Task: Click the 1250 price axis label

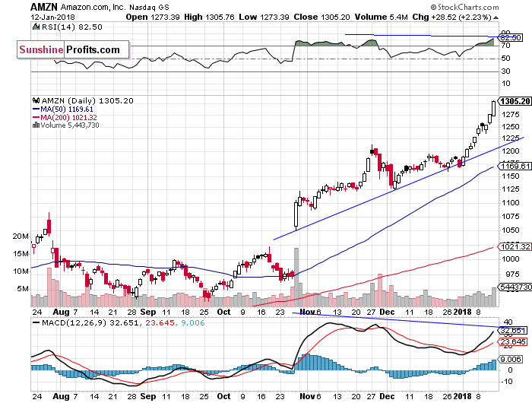Action: (x=511, y=127)
